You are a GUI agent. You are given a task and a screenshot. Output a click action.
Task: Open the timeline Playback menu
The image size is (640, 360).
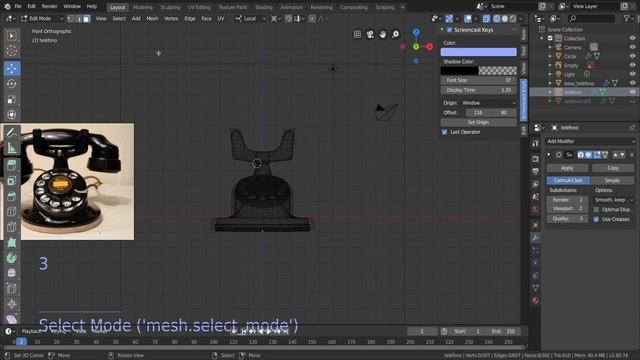coord(31,331)
